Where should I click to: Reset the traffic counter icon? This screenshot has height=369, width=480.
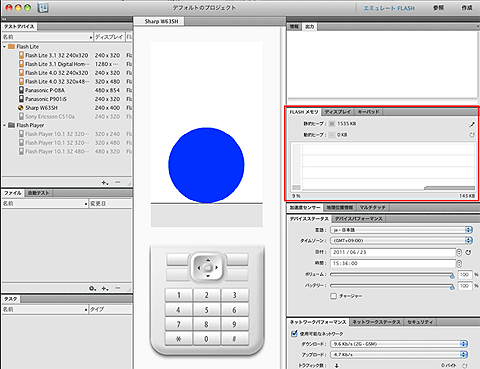(x=465, y=365)
